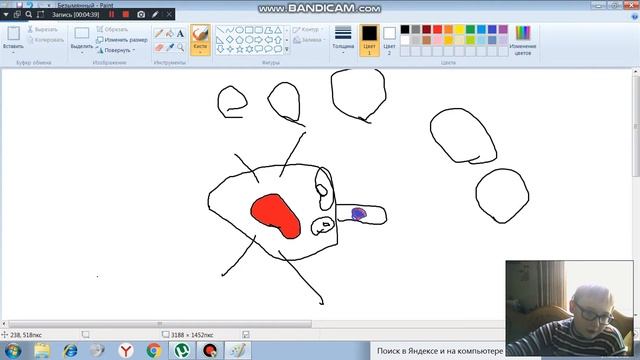Launch Internet Explorer from taskbar
Viewport: 640px width, 360px height.
point(70,351)
